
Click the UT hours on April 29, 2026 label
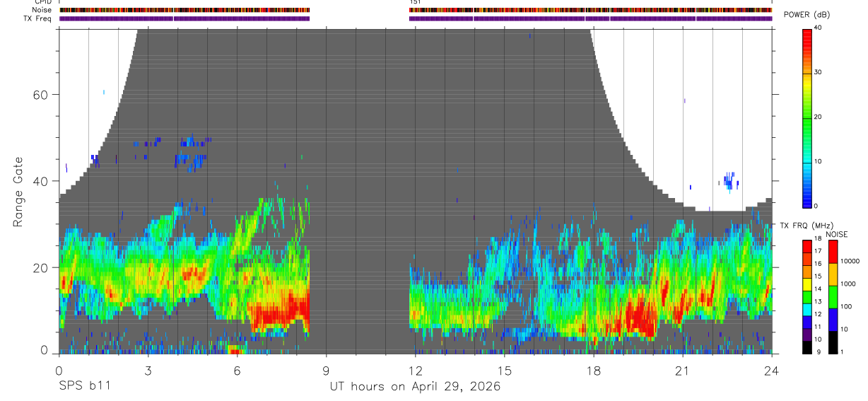pyautogui.click(x=415, y=387)
